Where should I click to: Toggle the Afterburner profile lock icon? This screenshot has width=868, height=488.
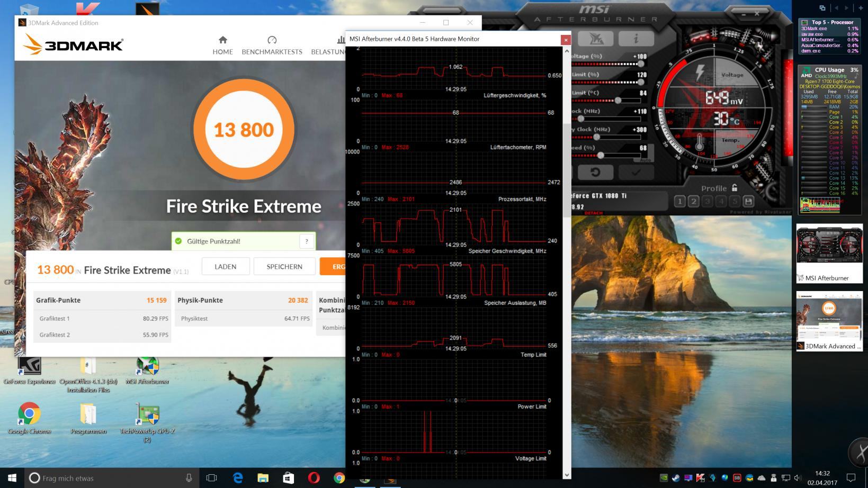(x=735, y=187)
